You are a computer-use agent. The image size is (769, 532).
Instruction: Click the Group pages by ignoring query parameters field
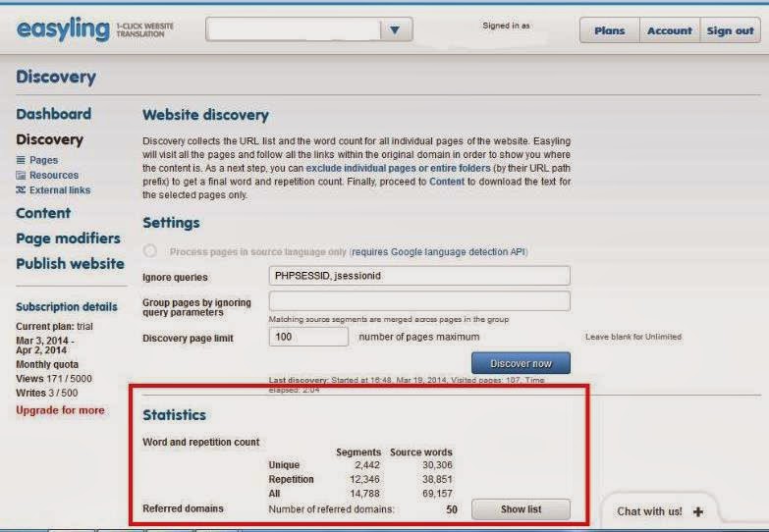point(419,300)
